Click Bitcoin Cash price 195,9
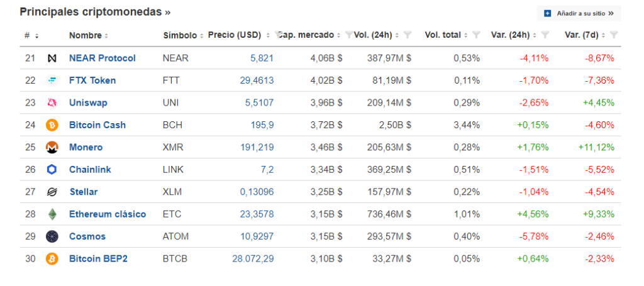The image size is (644, 286). (x=262, y=124)
